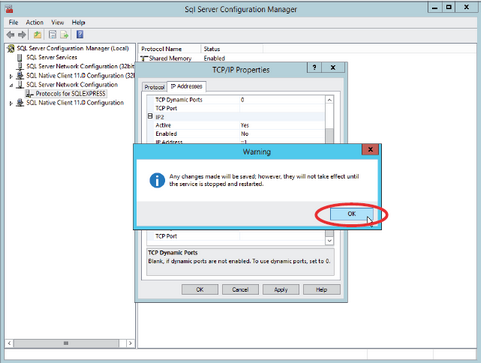
Task: Click the Protocol Name column header
Action: coord(169,49)
